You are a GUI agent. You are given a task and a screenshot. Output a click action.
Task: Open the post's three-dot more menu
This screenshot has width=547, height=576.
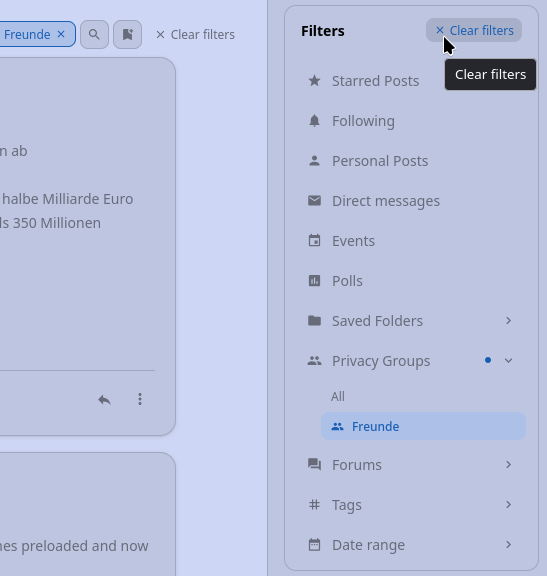(140, 399)
